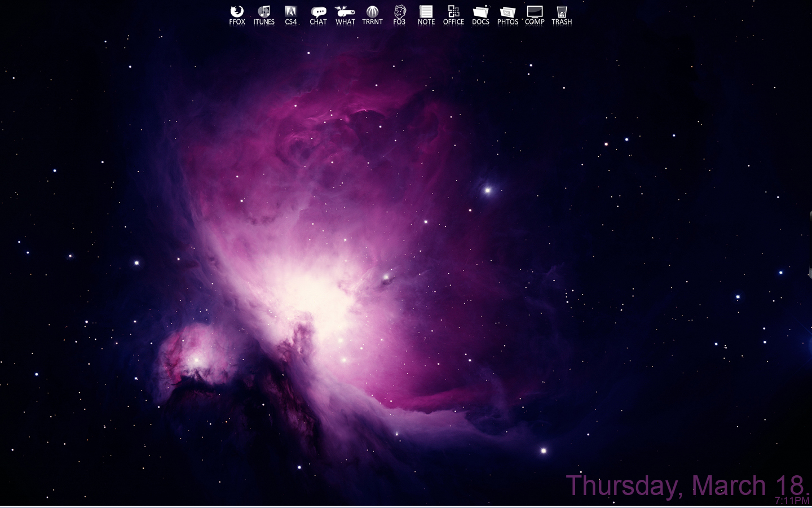Open the COMP monitor icon
This screenshot has width=812, height=508.
click(x=534, y=11)
